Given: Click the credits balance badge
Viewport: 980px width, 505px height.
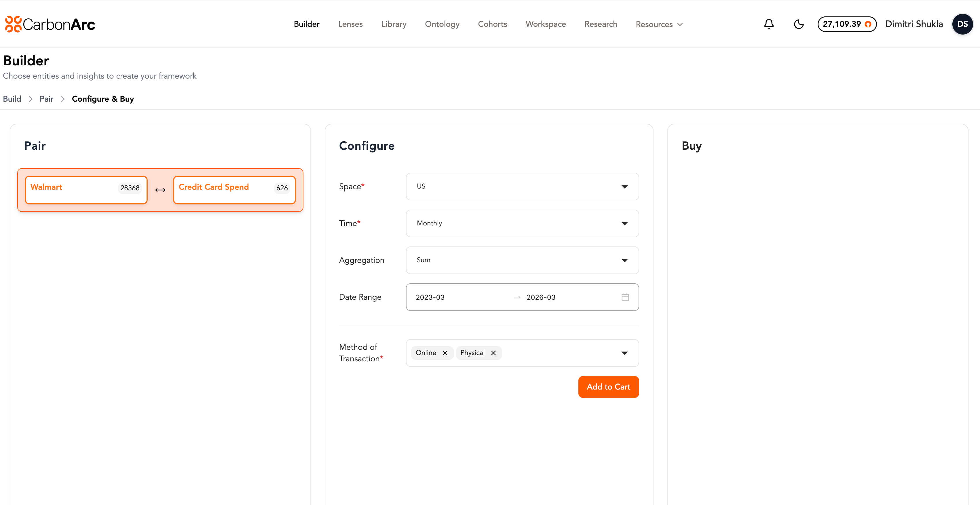Looking at the screenshot, I should 846,24.
